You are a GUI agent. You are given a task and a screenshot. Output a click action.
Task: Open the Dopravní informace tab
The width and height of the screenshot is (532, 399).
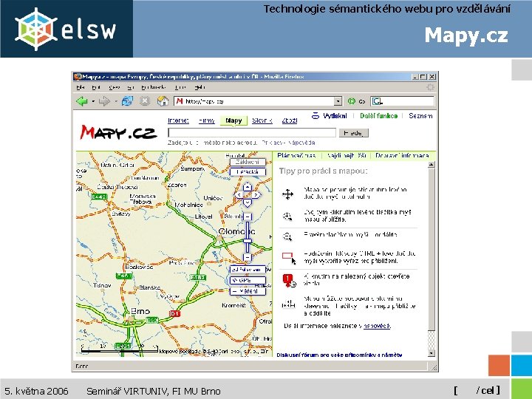402,155
